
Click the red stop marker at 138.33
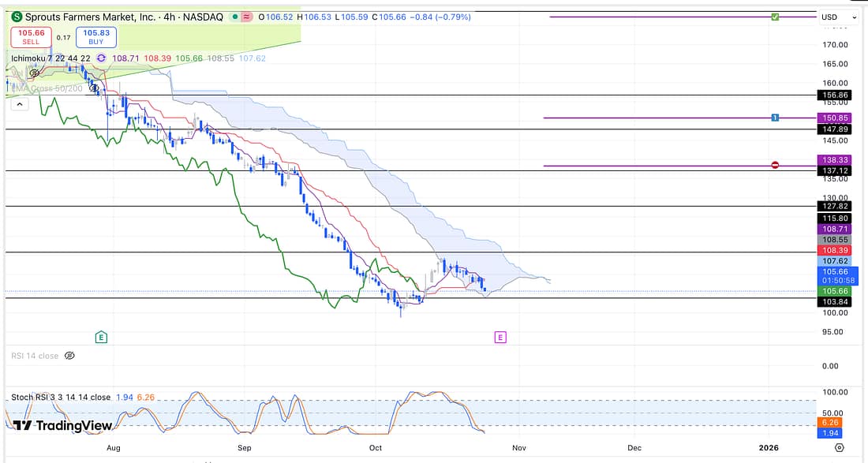click(775, 165)
